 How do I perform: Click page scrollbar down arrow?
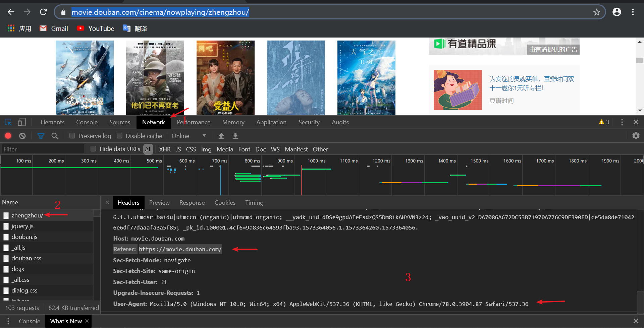[640, 110]
